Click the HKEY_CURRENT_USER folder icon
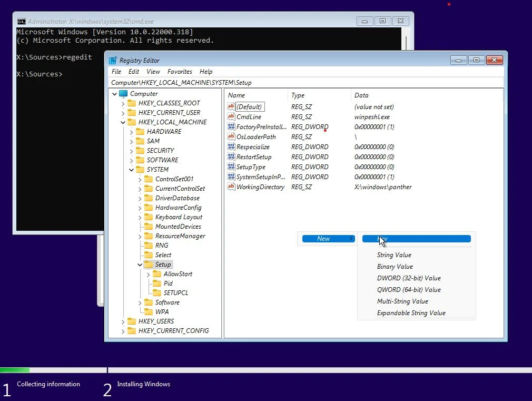The height and width of the screenshot is (401, 532). tap(132, 112)
